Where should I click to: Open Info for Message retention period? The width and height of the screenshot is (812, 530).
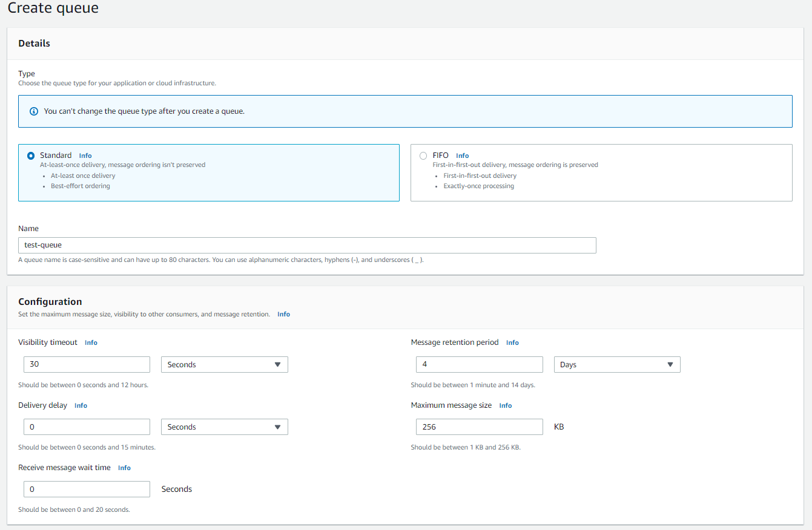pyautogui.click(x=512, y=342)
